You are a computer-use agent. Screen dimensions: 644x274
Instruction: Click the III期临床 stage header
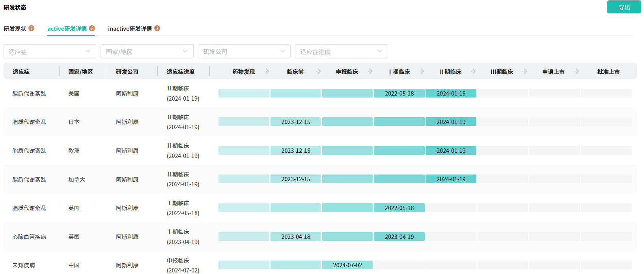tap(502, 72)
